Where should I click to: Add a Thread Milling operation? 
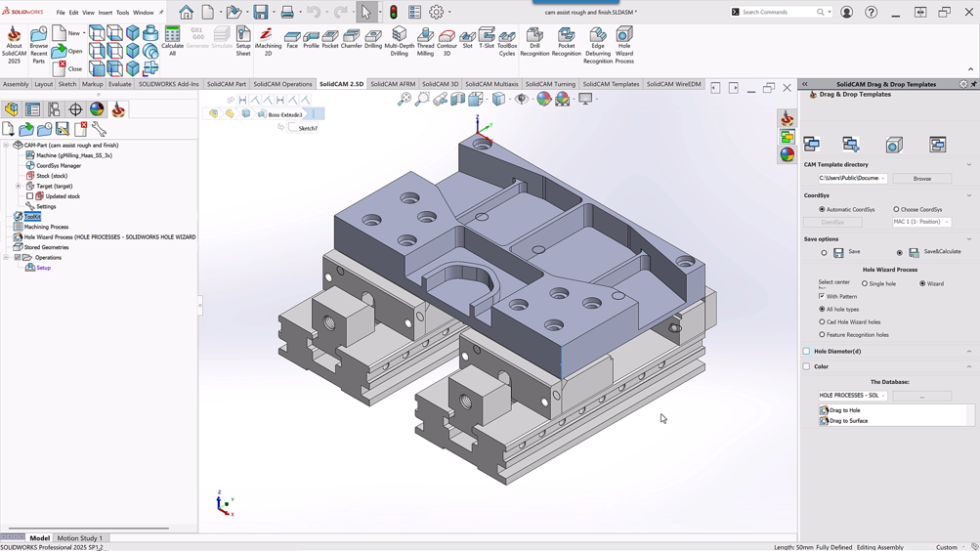click(425, 41)
